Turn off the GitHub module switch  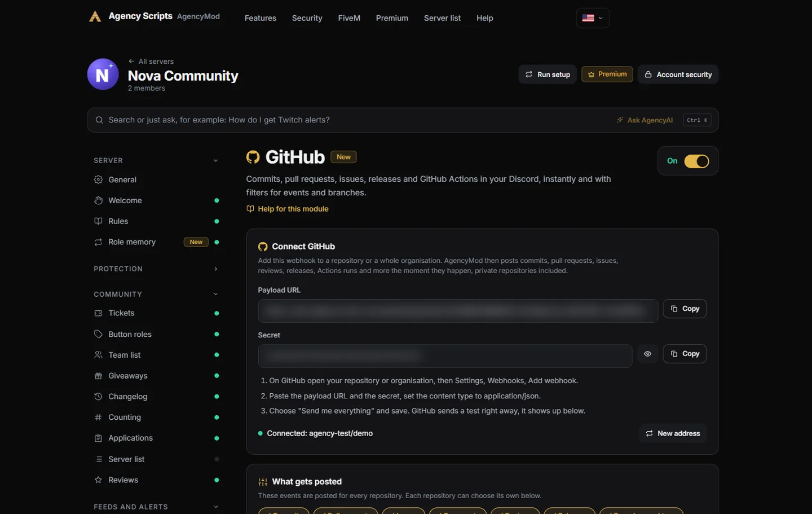tap(696, 161)
